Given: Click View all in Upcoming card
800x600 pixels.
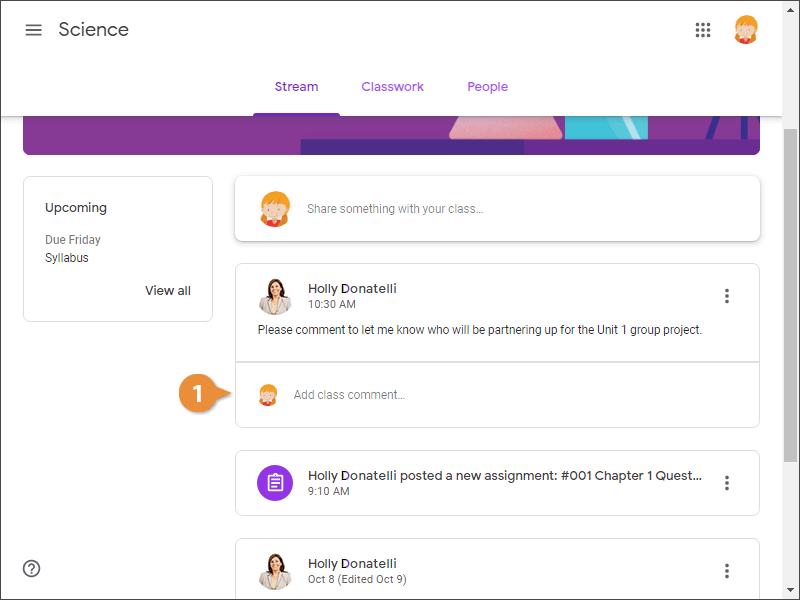Looking at the screenshot, I should tap(168, 291).
